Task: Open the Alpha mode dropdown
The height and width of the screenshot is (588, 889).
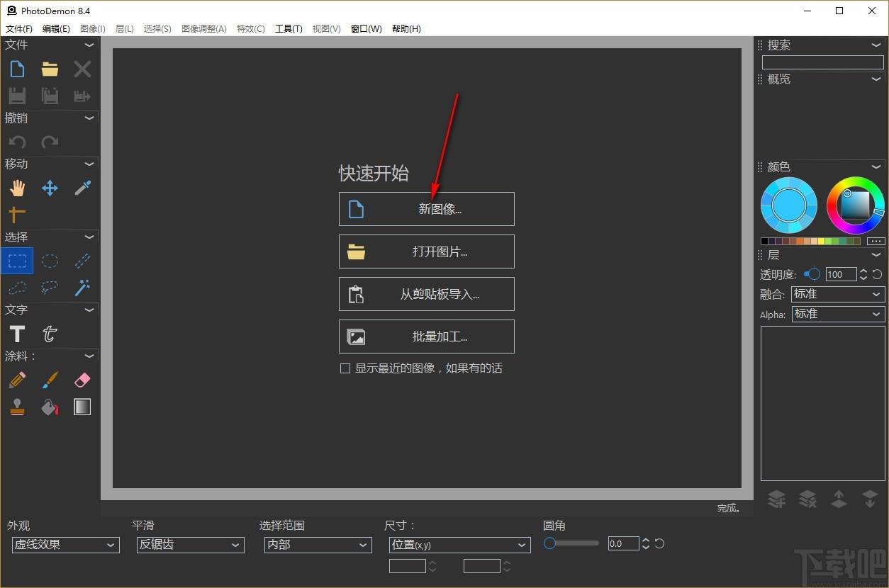Action: point(837,314)
